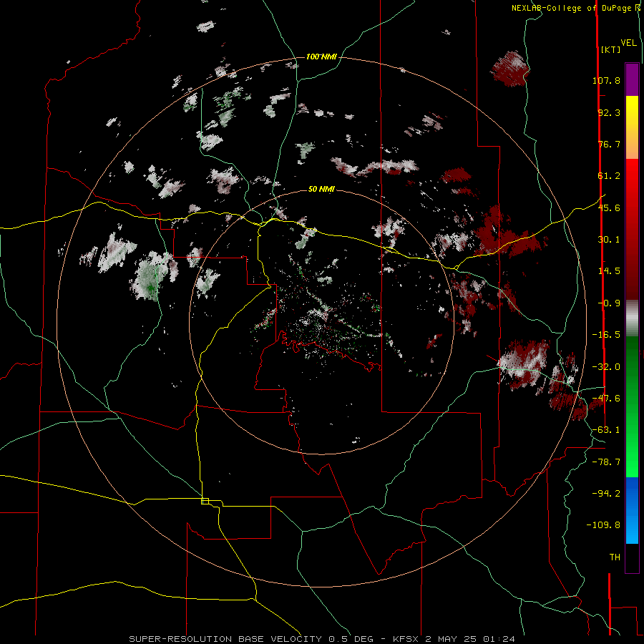Click the green segment of velocity color bar
Image resolution: width=644 pixels, height=644 pixels.
632,406
